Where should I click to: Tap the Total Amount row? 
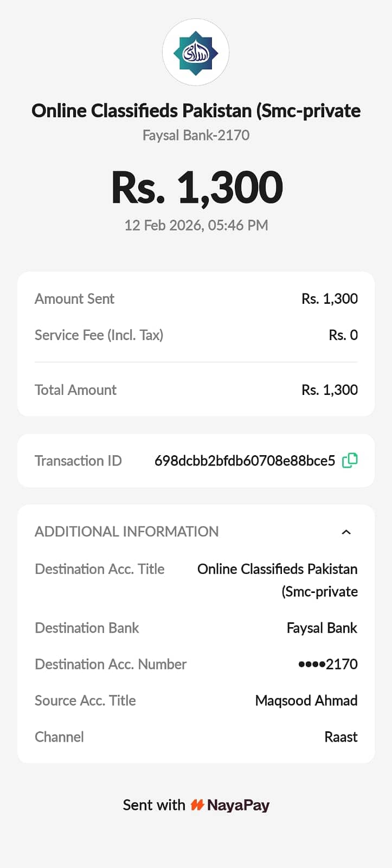(x=196, y=390)
